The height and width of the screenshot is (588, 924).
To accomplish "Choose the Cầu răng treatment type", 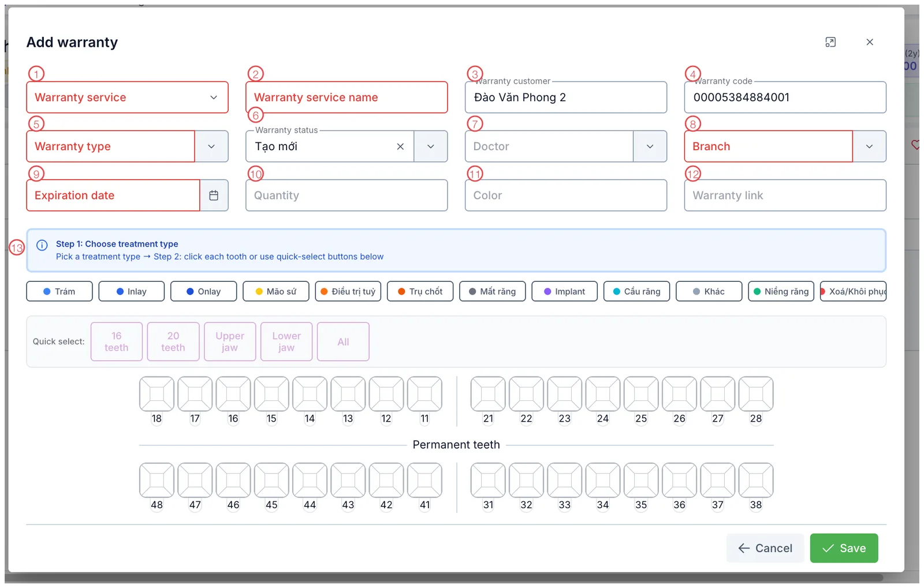I will (x=637, y=291).
